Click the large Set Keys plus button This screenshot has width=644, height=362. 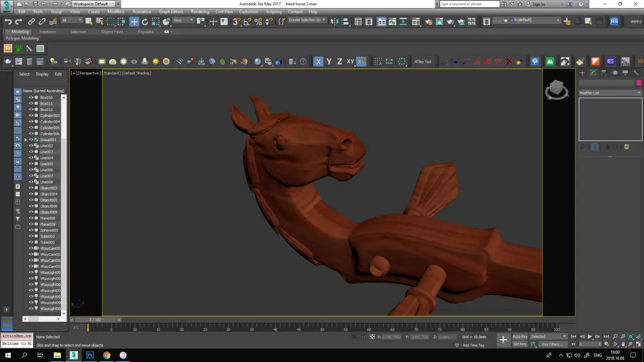[x=503, y=340]
